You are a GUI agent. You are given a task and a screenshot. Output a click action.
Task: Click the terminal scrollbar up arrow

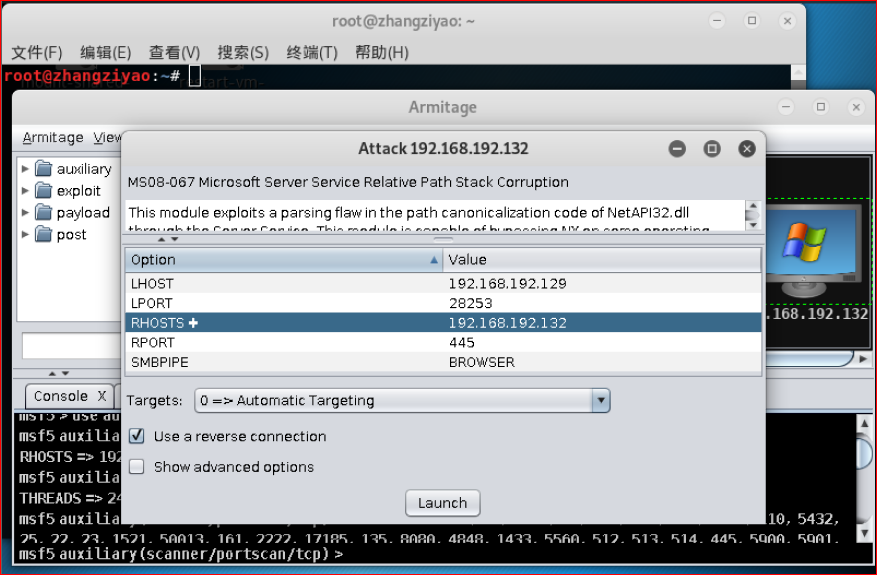pos(799,73)
